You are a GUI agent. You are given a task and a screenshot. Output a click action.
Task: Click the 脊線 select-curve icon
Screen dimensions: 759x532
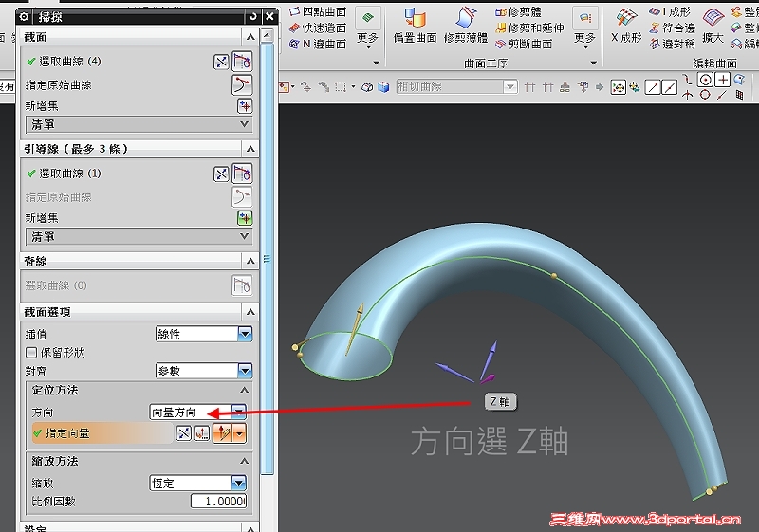point(243,285)
